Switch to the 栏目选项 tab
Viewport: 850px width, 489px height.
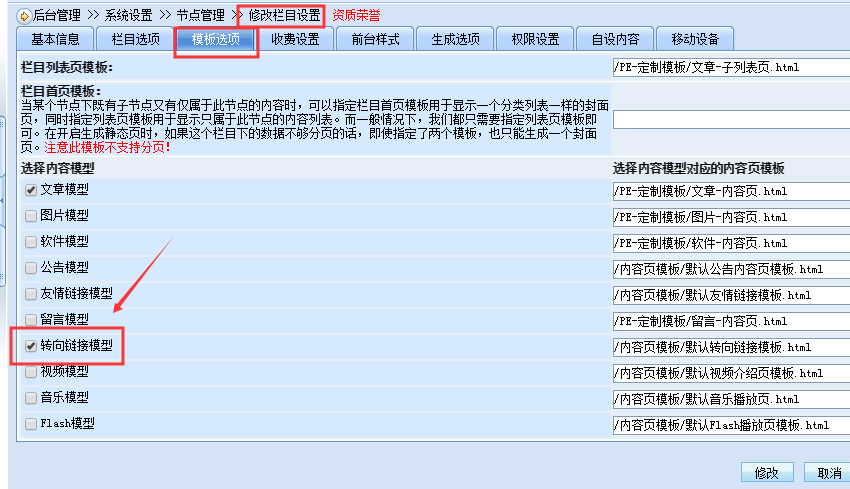click(135, 39)
